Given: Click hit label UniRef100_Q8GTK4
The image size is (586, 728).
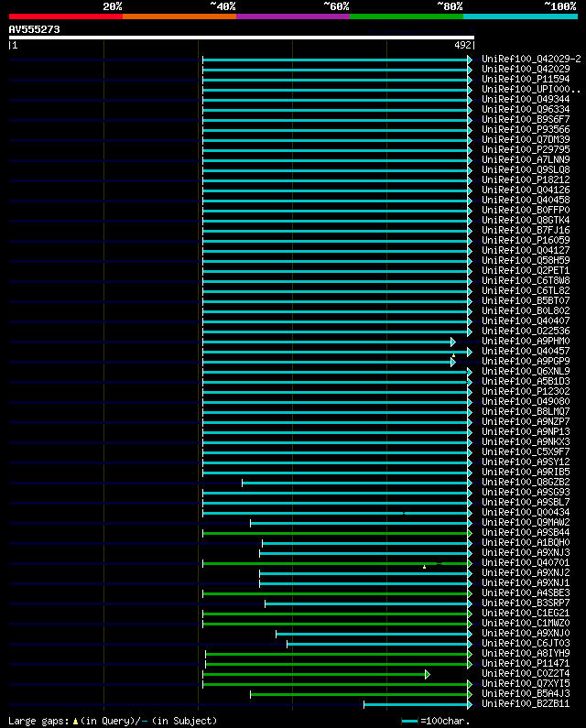Looking at the screenshot, I should click(526, 221).
